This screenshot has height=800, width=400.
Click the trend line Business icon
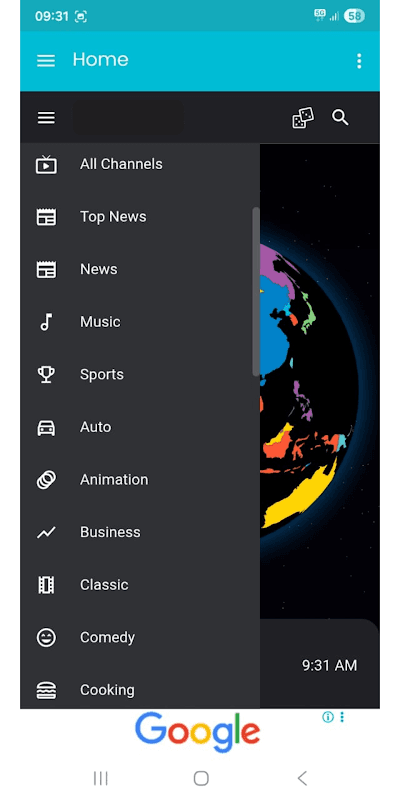coord(46,533)
